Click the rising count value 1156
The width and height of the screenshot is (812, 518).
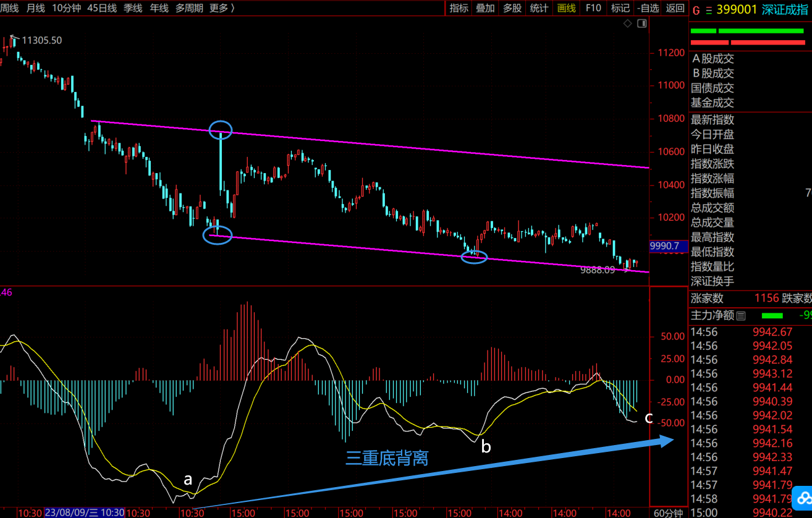pyautogui.click(x=767, y=298)
